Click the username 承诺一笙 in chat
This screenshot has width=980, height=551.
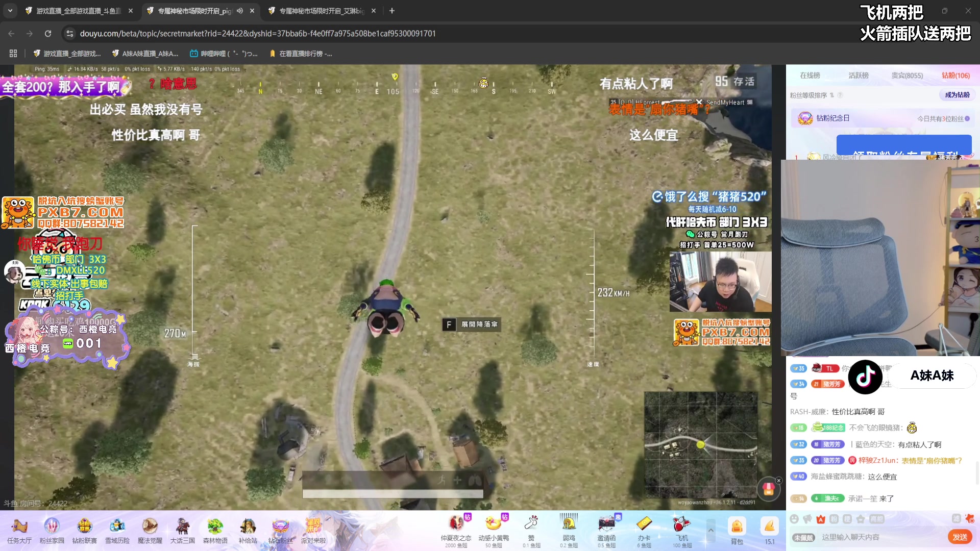click(x=863, y=498)
